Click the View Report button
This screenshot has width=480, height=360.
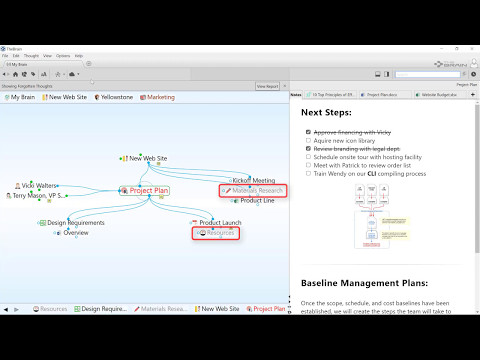267,86
